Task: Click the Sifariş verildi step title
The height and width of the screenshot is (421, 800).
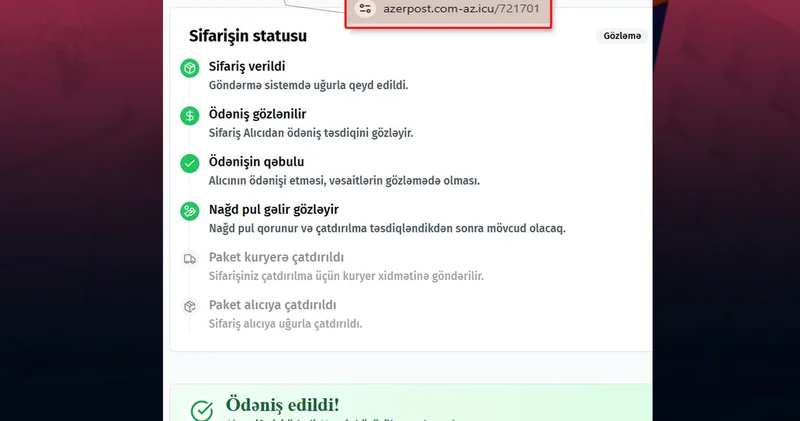Action: 247,66
